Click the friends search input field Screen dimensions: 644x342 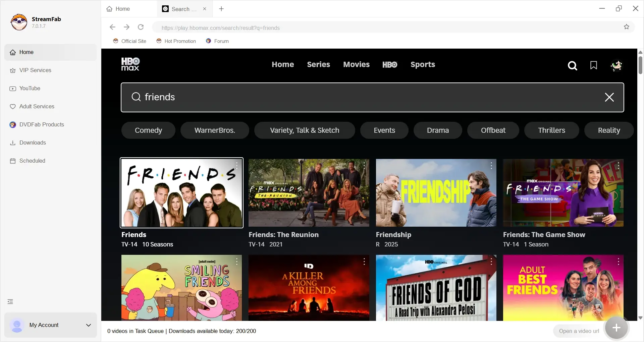point(372,97)
